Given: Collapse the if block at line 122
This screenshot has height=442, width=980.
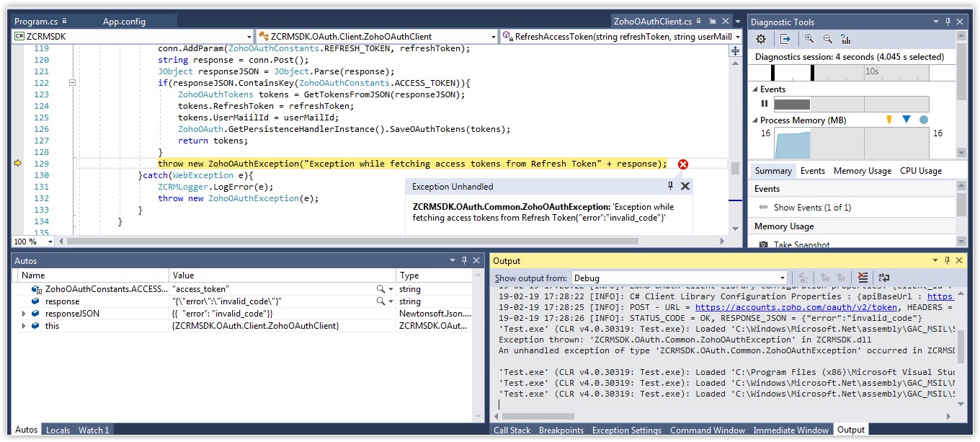Looking at the screenshot, I should [72, 83].
